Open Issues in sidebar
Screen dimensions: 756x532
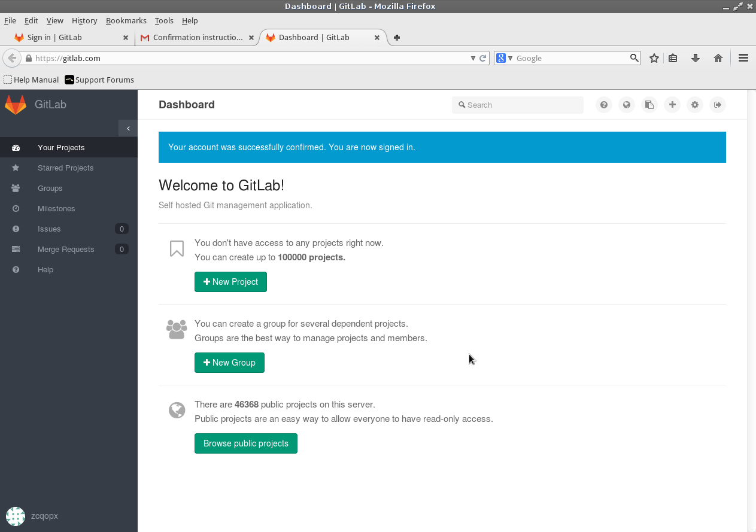69,229
